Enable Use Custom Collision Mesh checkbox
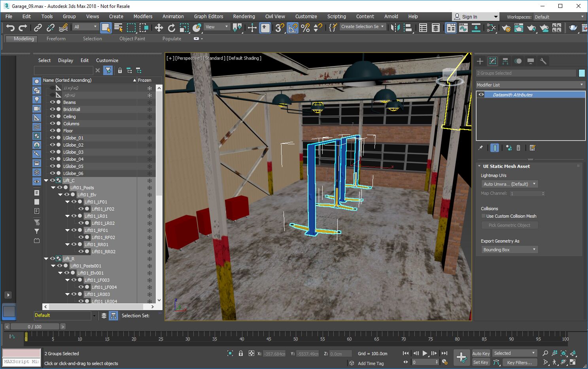The width and height of the screenshot is (588, 369). click(x=484, y=216)
